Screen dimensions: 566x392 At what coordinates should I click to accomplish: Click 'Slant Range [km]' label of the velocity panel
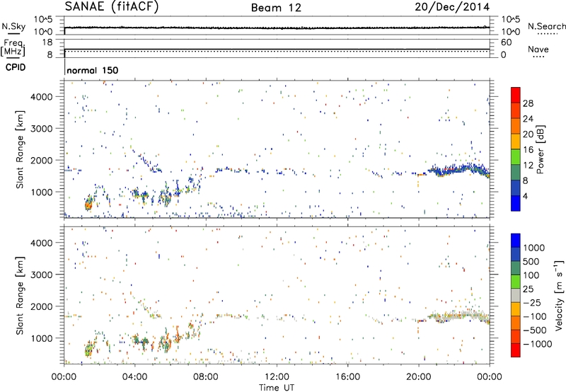coord(20,295)
